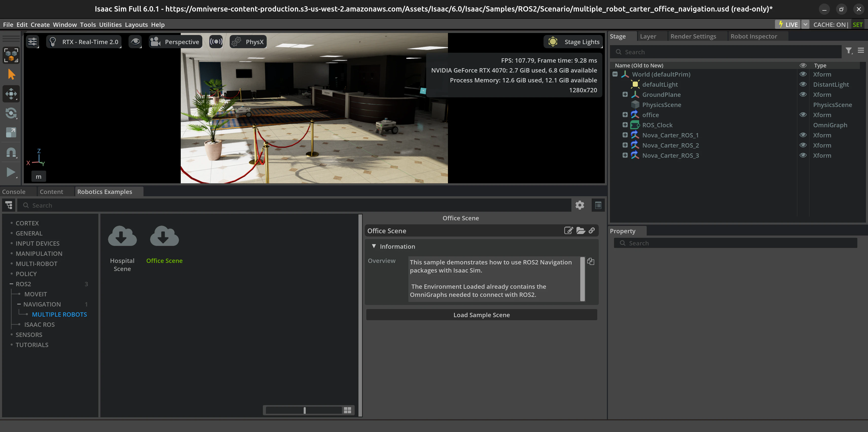Toggle the examples tree view icon

point(9,205)
